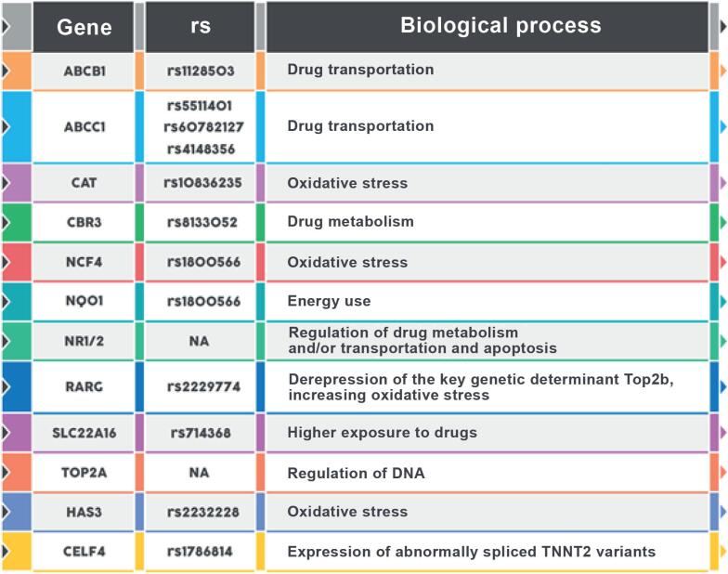
Task: Click the black arrow right of header row
Action: click(x=722, y=26)
